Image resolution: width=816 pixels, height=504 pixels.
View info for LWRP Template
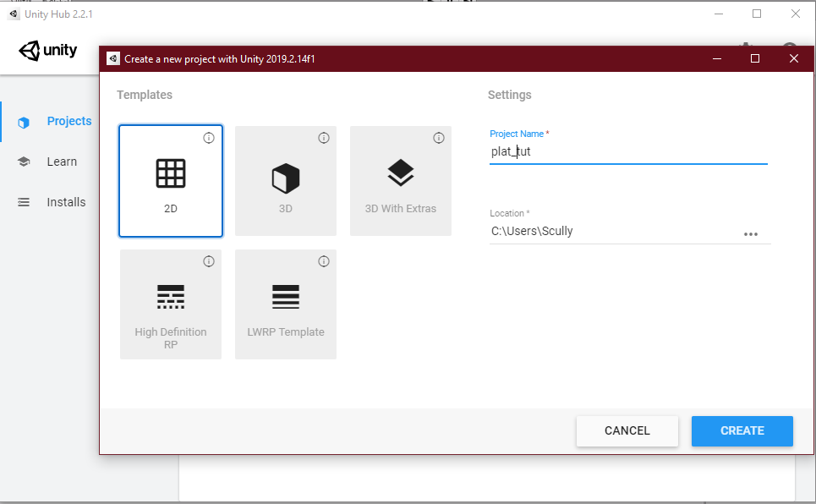click(x=324, y=261)
